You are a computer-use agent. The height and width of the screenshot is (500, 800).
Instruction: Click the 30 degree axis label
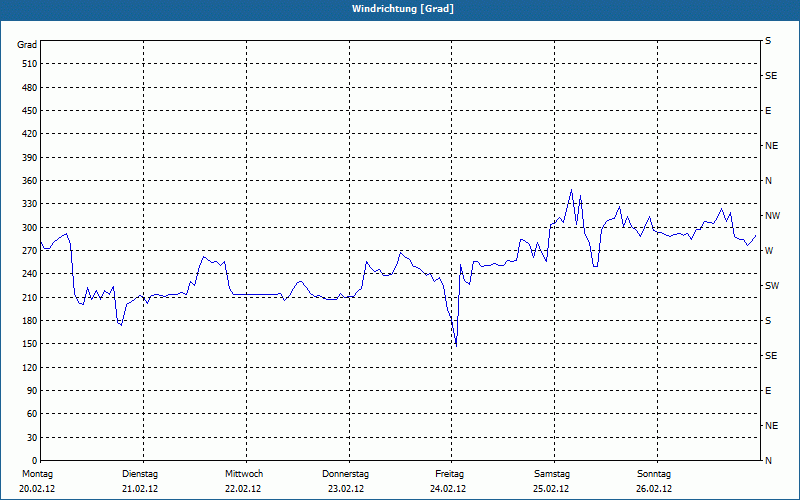pos(32,438)
